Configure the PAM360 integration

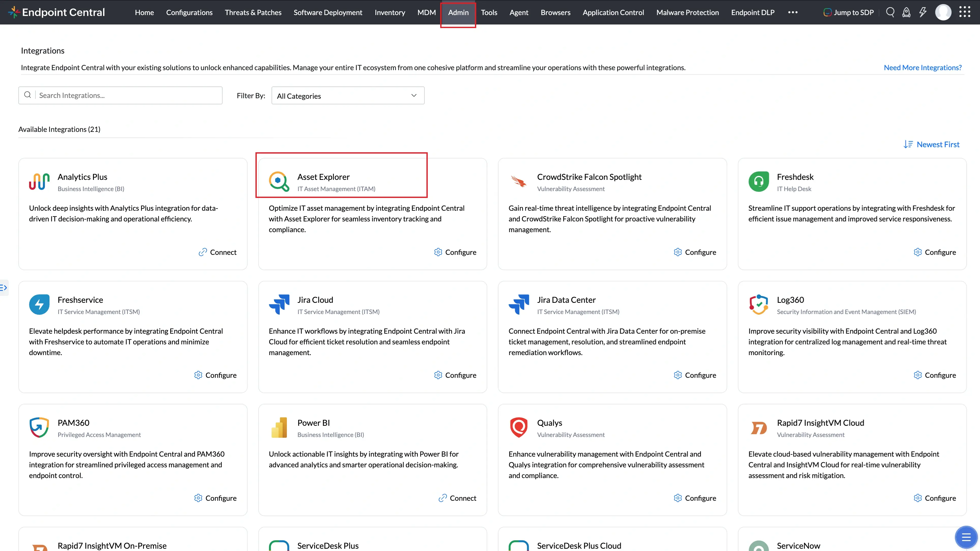[215, 498]
